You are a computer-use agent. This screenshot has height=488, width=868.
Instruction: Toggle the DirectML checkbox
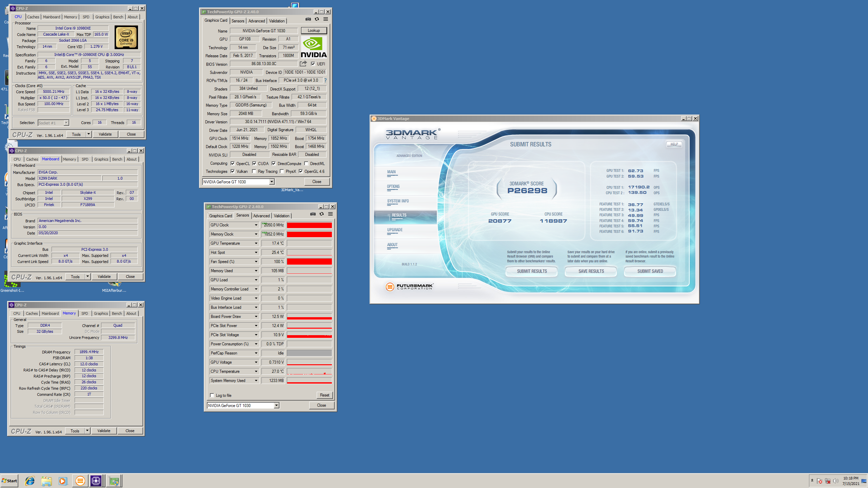306,163
